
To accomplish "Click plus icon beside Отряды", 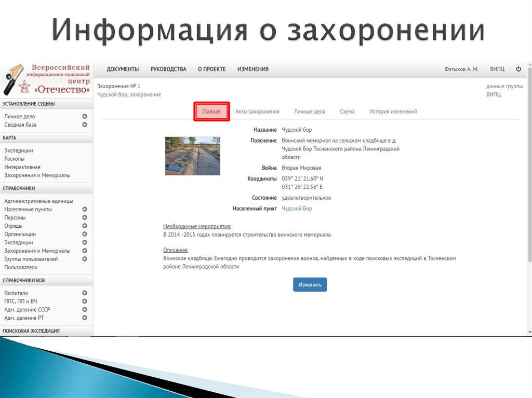I will 85,226.
